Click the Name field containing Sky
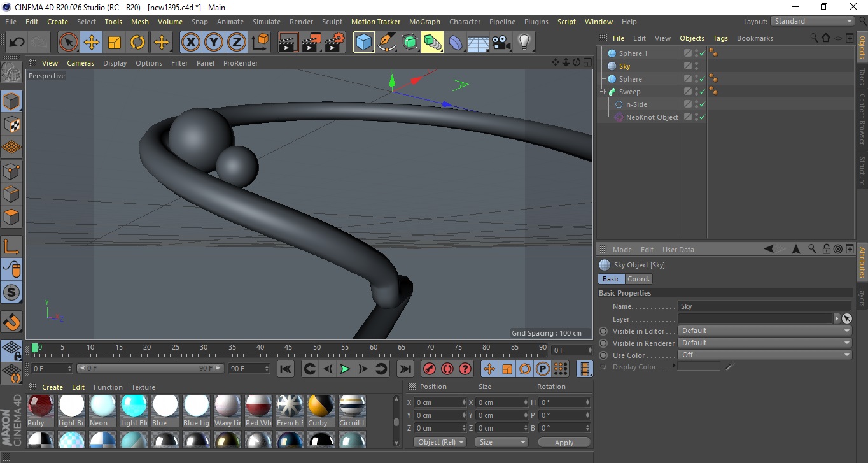868x463 pixels. [764, 306]
